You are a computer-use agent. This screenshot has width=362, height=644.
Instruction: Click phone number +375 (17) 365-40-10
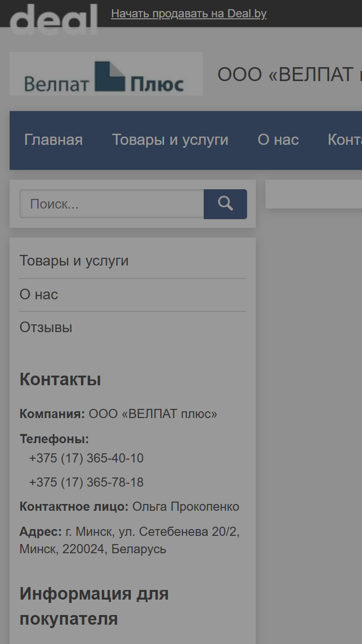[86, 458]
